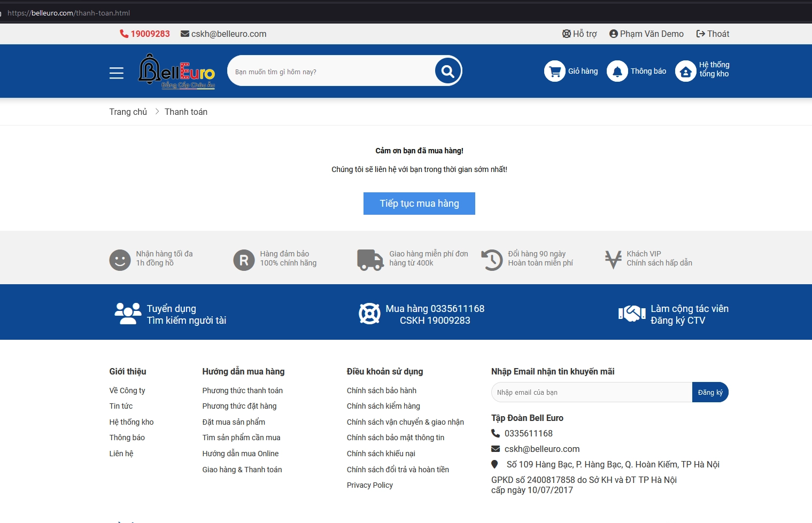This screenshot has height=523, width=812.
Task: Click the handshake collaborator icon
Action: tap(632, 314)
